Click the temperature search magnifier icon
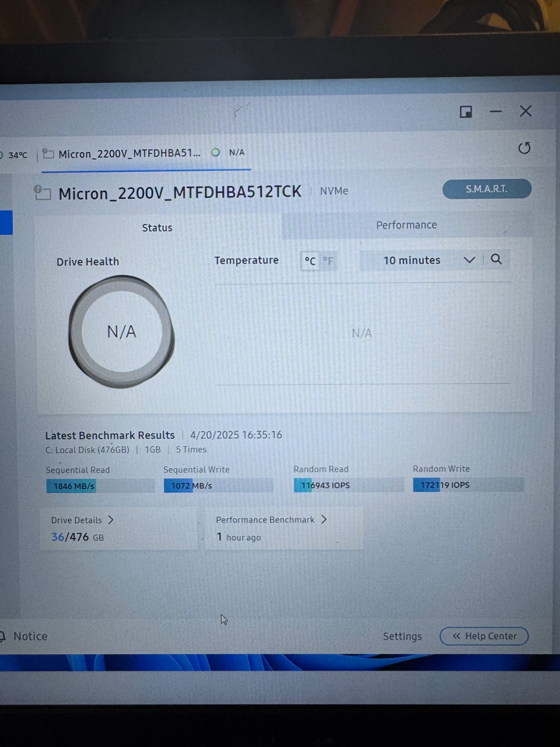This screenshot has width=560, height=747. click(x=496, y=259)
